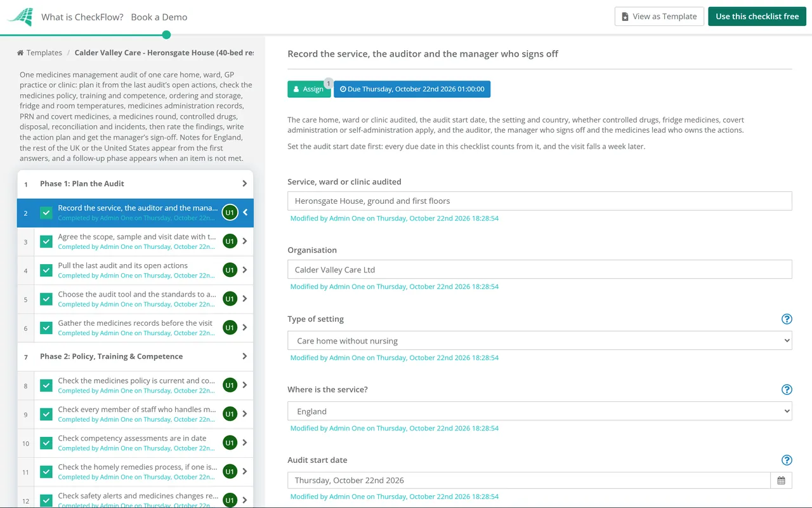Image resolution: width=812 pixels, height=508 pixels.
Task: Click the CheckFlow logo icon
Action: pyautogui.click(x=20, y=17)
